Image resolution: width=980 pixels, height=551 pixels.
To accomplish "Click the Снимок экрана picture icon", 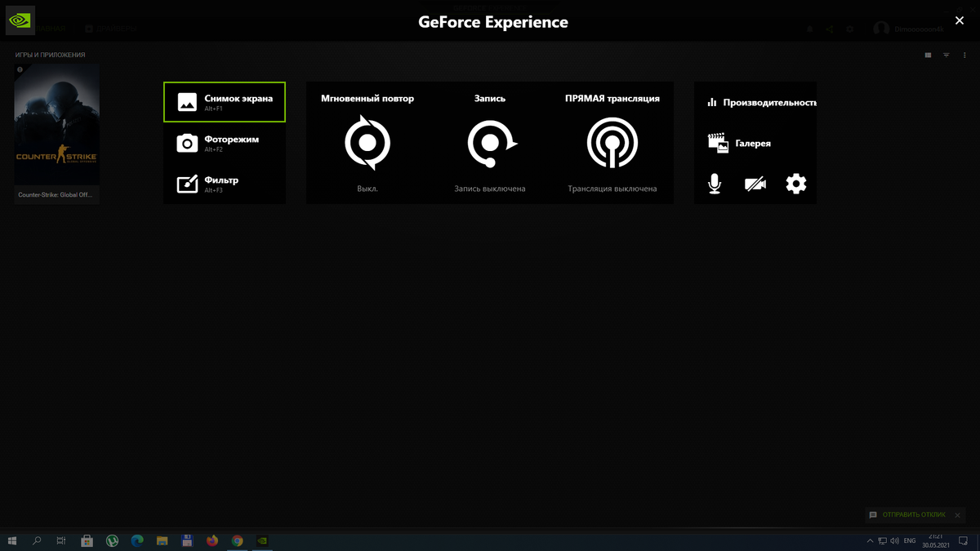I will click(x=187, y=102).
